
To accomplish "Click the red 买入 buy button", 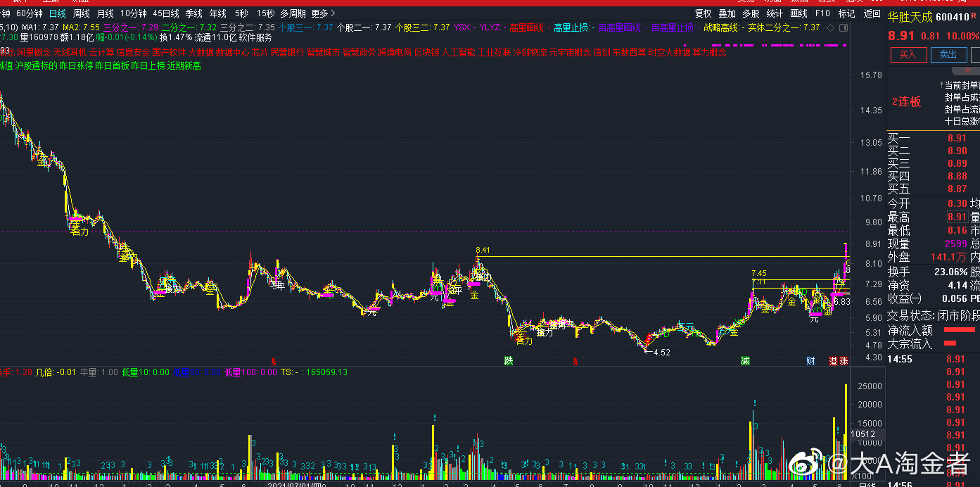I will 908,54.
